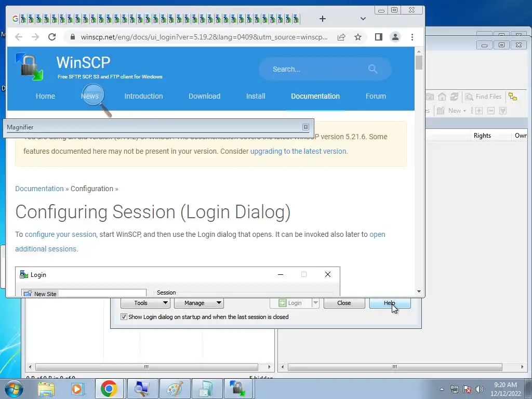The image size is (532, 399).
Task: Open the Windows Start menu
Action: (x=14, y=389)
